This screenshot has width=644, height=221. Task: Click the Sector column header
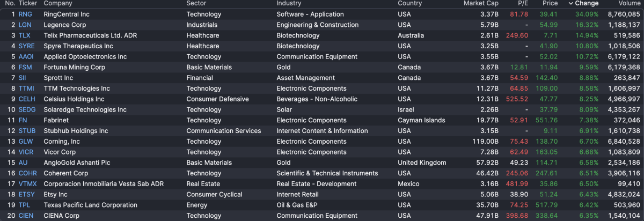(x=196, y=3)
